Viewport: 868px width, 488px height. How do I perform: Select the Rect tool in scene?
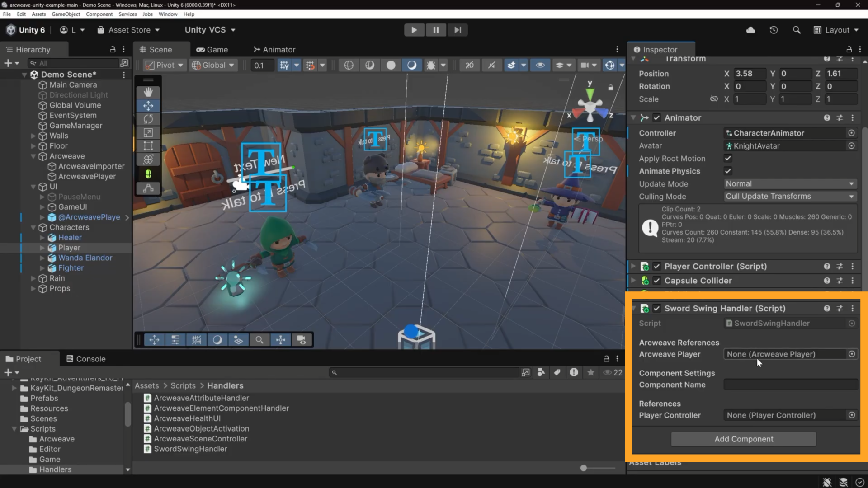click(148, 146)
